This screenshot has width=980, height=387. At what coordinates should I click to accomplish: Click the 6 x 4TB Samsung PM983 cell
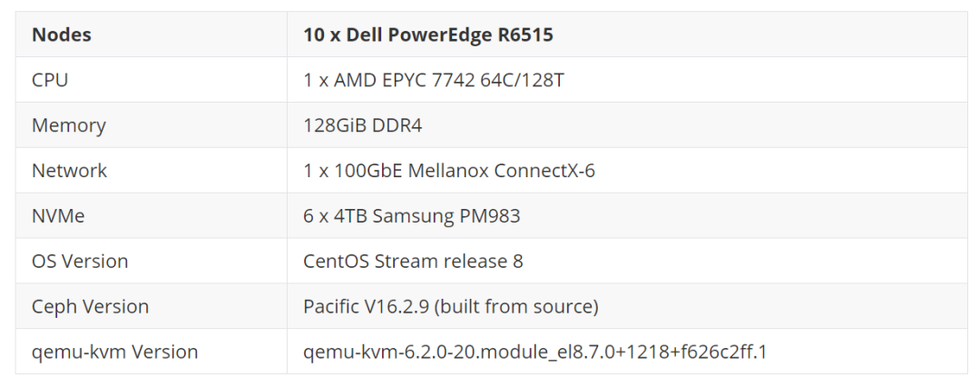click(x=412, y=216)
